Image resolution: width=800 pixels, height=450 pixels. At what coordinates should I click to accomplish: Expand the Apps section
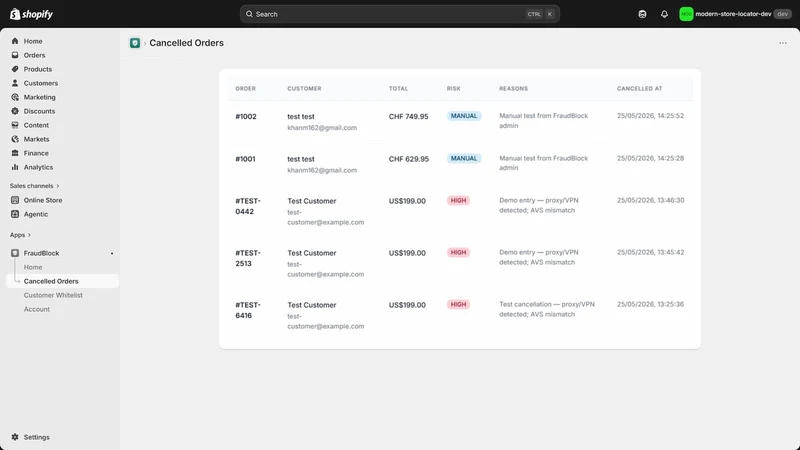click(x=20, y=235)
